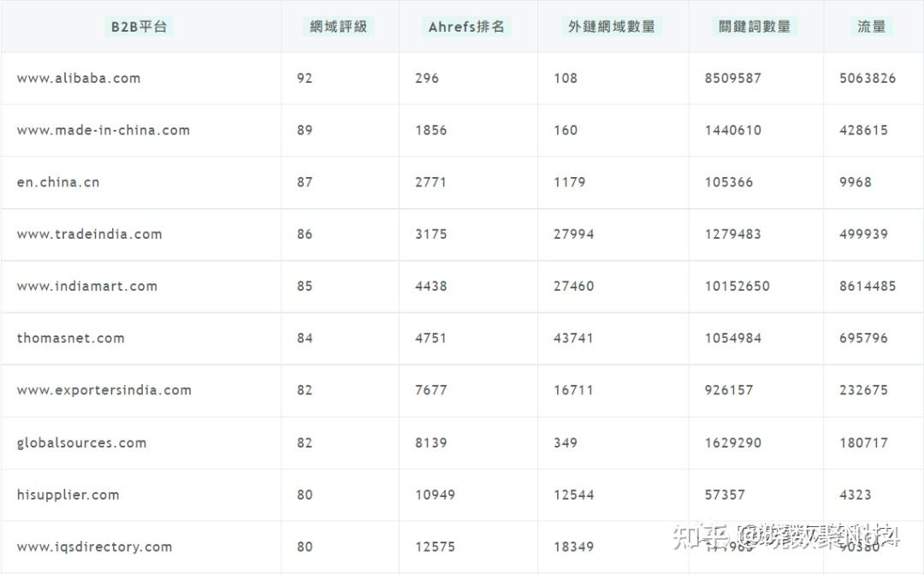The image size is (924, 575).
Task: Click backlink domains value 12544
Action: click(x=573, y=495)
